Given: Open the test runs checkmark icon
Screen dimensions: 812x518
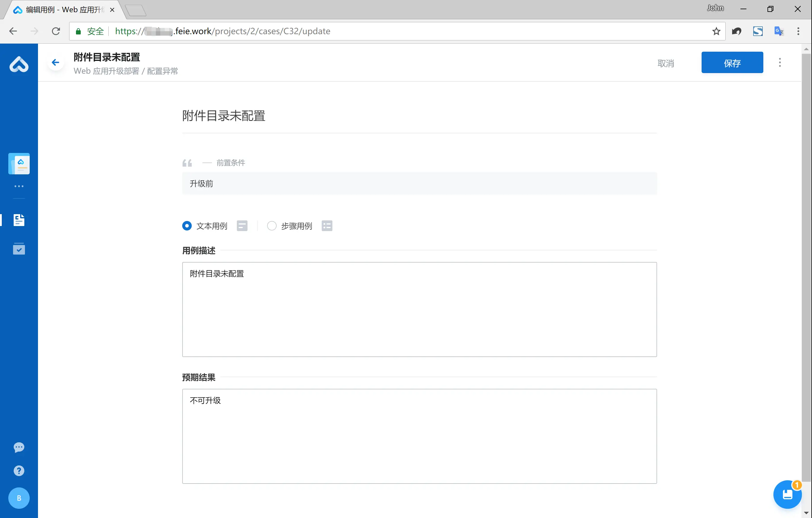Looking at the screenshot, I should point(19,249).
